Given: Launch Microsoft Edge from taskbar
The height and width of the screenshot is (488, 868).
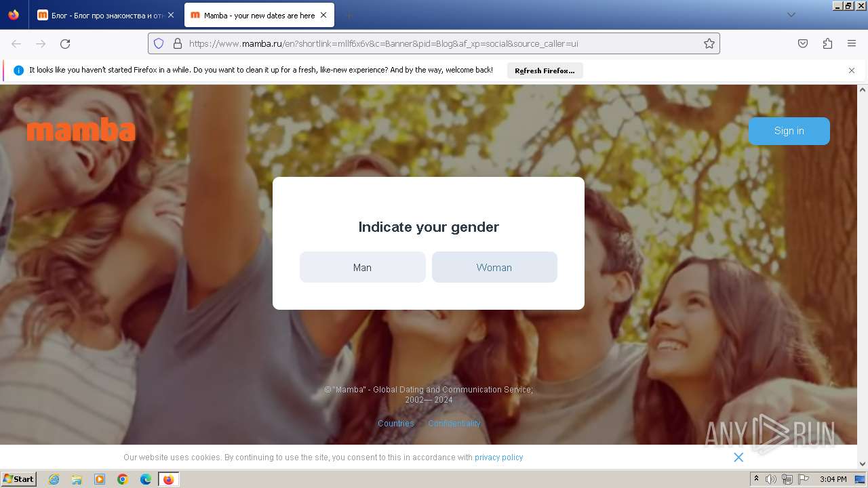Looking at the screenshot, I should point(146,479).
